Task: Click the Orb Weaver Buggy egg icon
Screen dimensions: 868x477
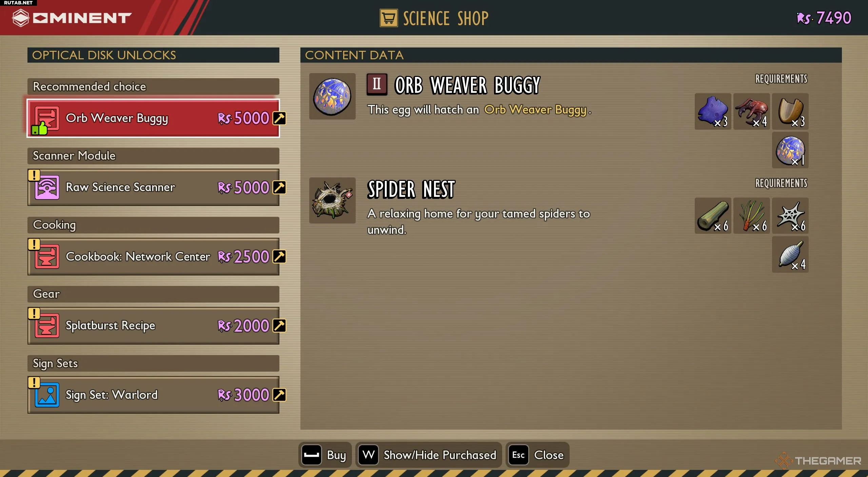Action: 332,97
